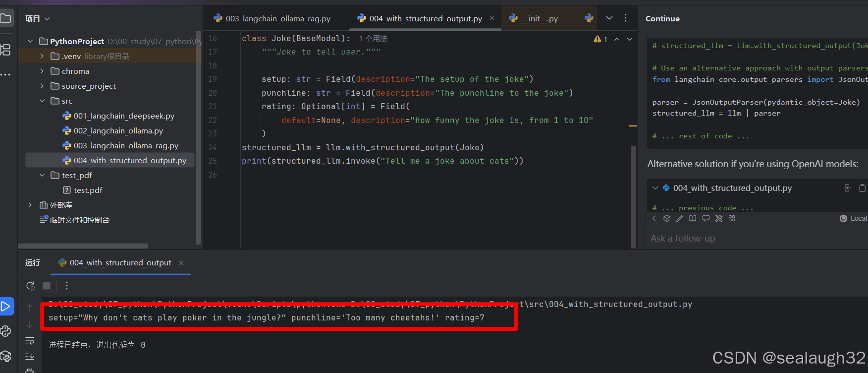This screenshot has width=868, height=373.
Task: Click the wrench tools icon in Continue toolbar
Action: click(x=719, y=218)
